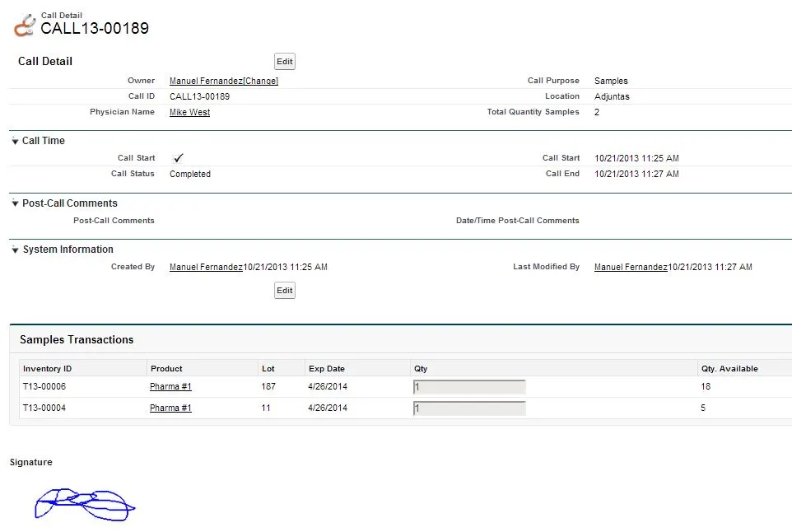The height and width of the screenshot is (532, 792).
Task: Click the blue signature drawing
Action: pyautogui.click(x=85, y=504)
